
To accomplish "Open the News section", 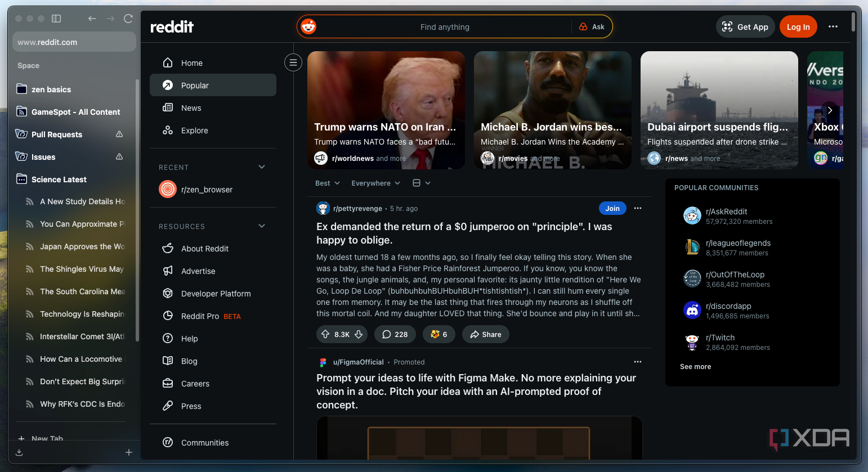I will (x=213, y=108).
